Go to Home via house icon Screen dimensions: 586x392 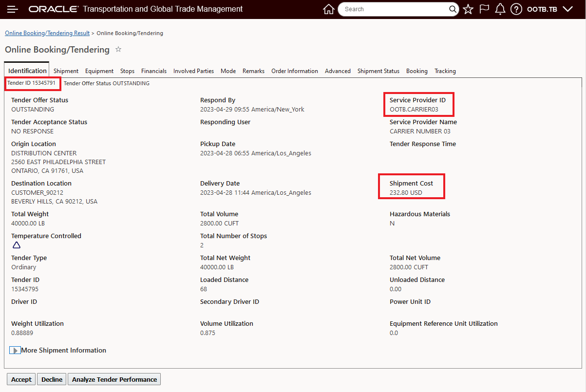pos(329,9)
